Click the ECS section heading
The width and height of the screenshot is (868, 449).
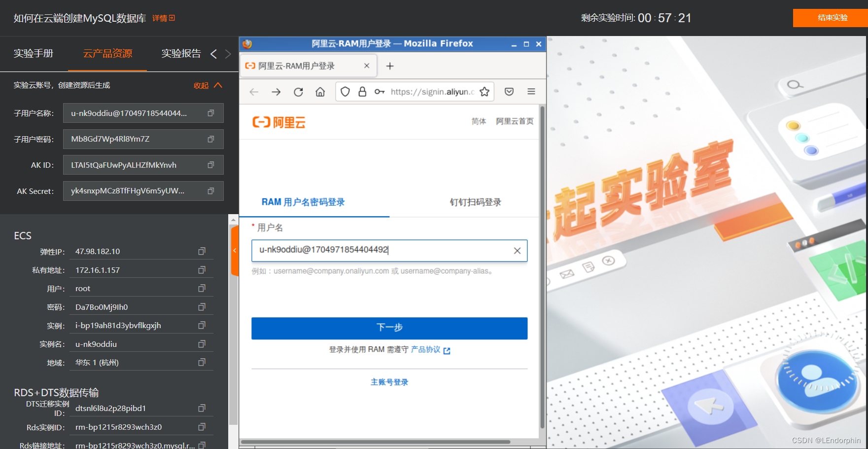pos(23,235)
